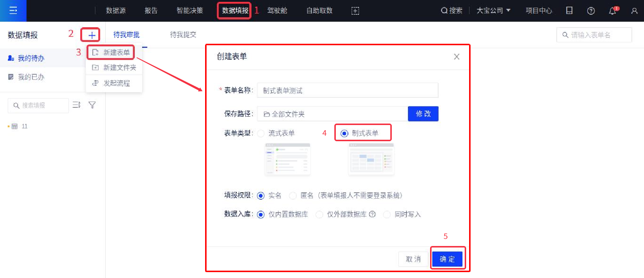Screen dimensions: 644x278
Task: Open the notification bell icon
Action: (612, 11)
